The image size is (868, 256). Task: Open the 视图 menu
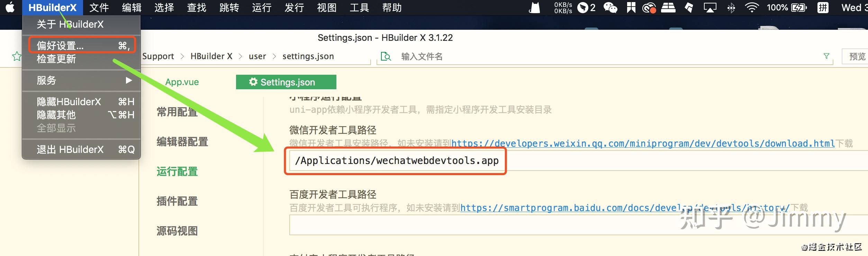pyautogui.click(x=327, y=8)
